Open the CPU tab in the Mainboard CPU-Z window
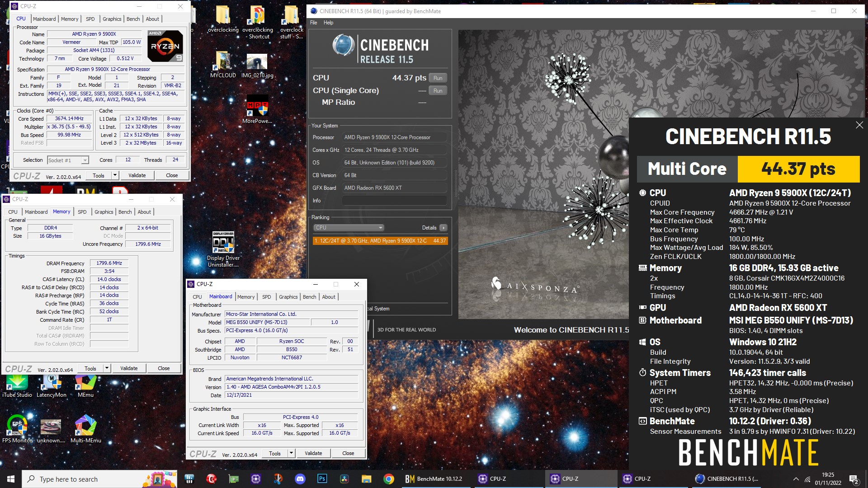The width and height of the screenshot is (868, 488). tap(197, 297)
